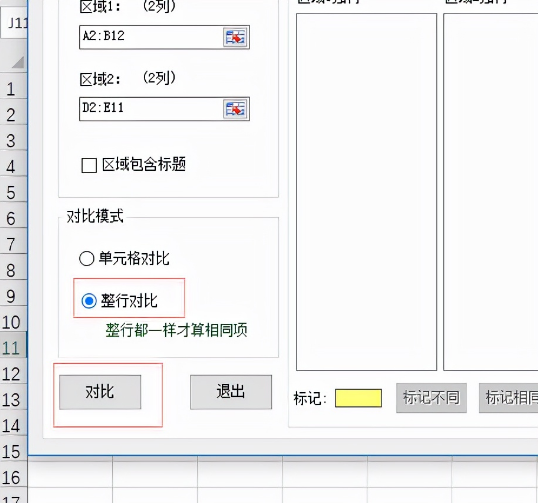Click the 标记不同 button
Screen dimensions: 538x503
pos(431,398)
